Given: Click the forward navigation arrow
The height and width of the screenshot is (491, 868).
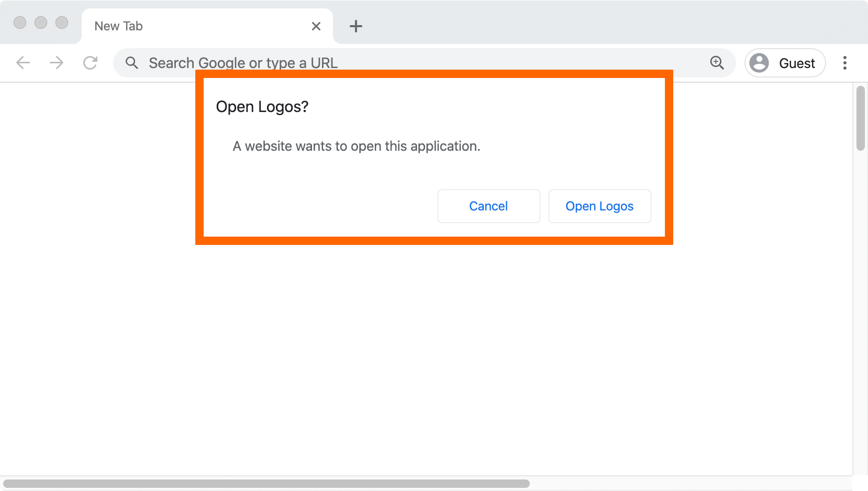Looking at the screenshot, I should (x=57, y=63).
